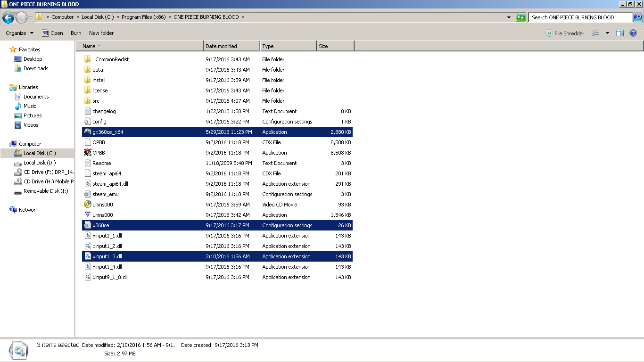The image size is (644, 362).
Task: Open the Organize menu
Action: pyautogui.click(x=20, y=33)
